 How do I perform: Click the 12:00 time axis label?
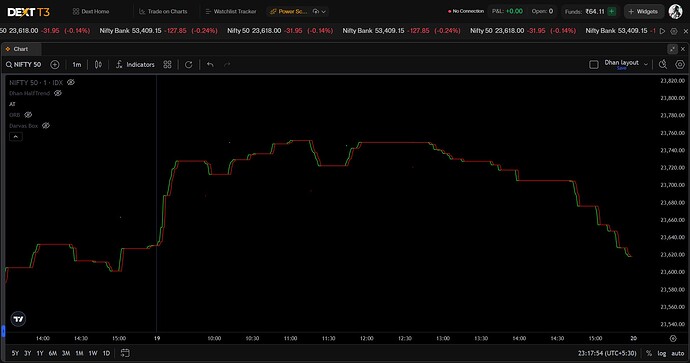[x=367, y=338]
